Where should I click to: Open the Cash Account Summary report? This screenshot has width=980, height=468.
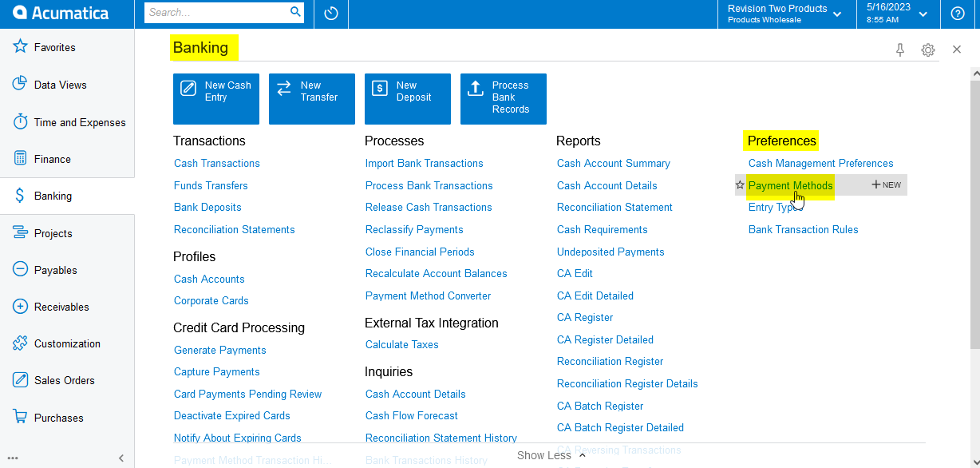pyautogui.click(x=614, y=163)
